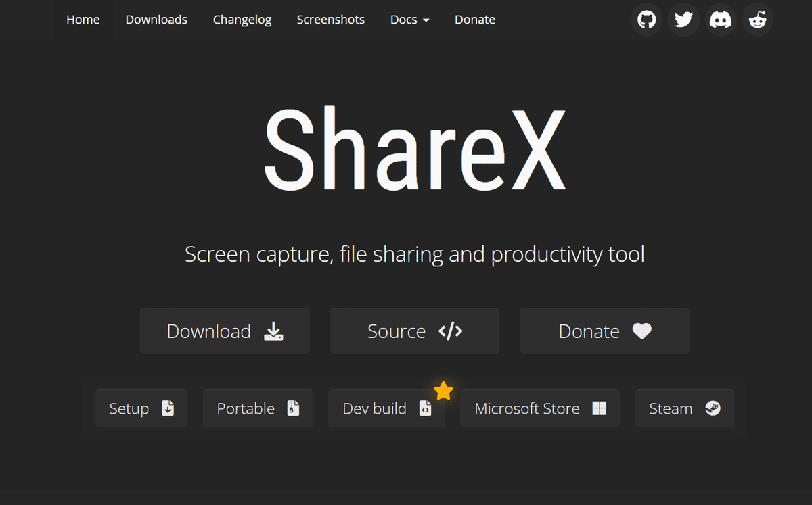Open Screenshots page
The image size is (812, 505).
pyautogui.click(x=331, y=20)
